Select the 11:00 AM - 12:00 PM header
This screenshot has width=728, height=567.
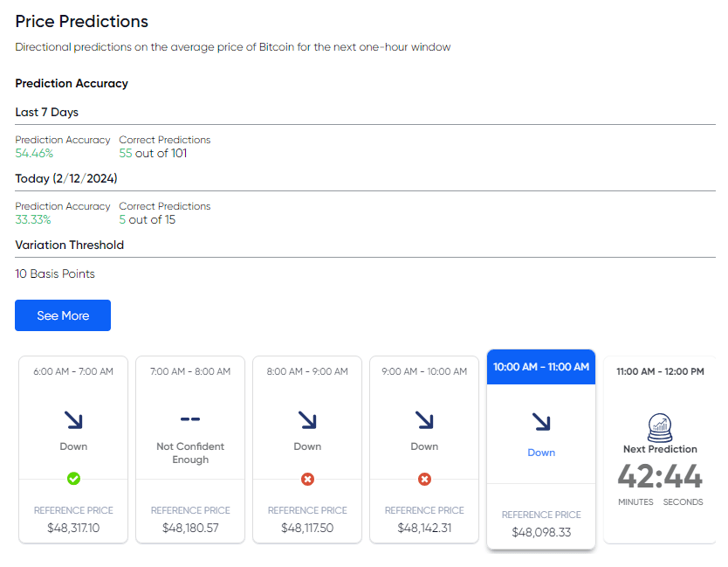click(x=660, y=371)
